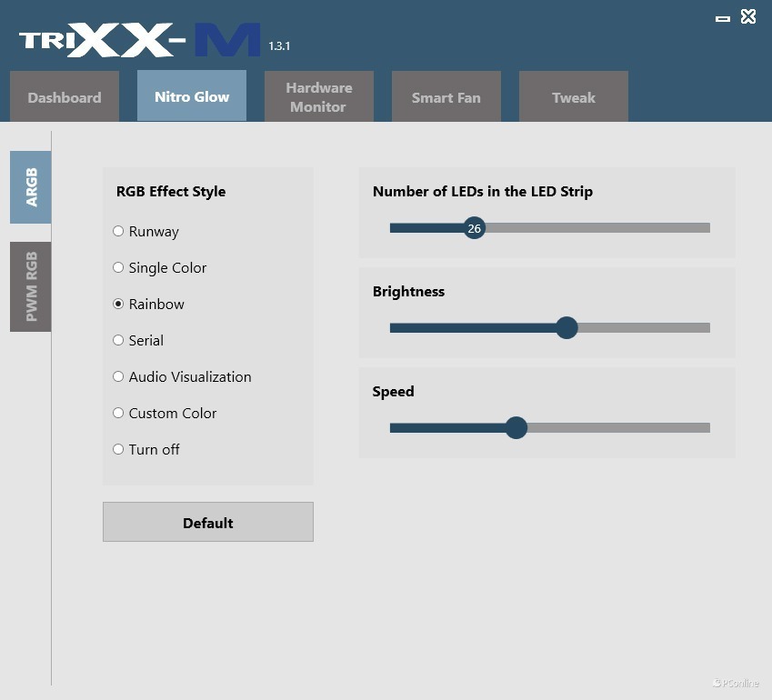
Task: Select the PWM RGB side tab
Action: pyautogui.click(x=31, y=286)
